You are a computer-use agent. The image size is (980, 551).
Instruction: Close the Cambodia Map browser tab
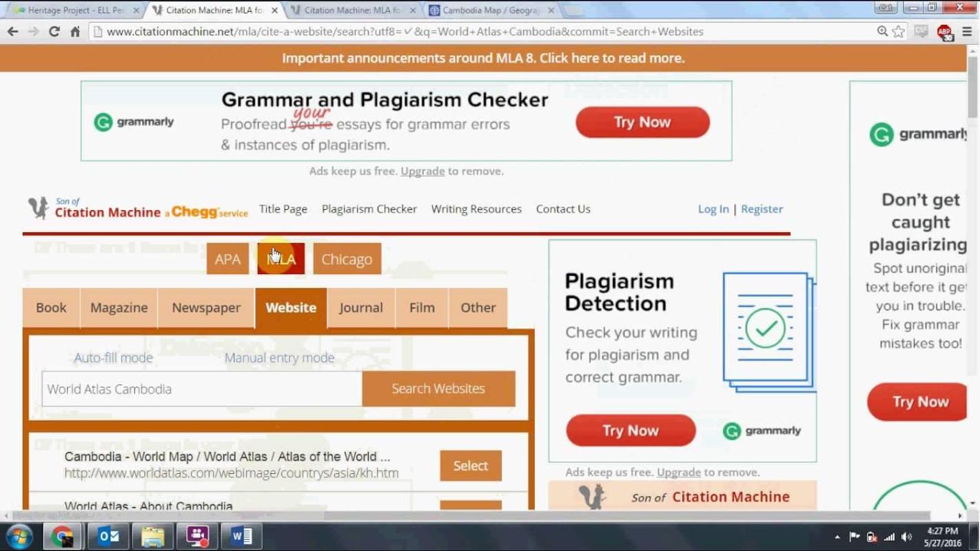pyautogui.click(x=551, y=10)
